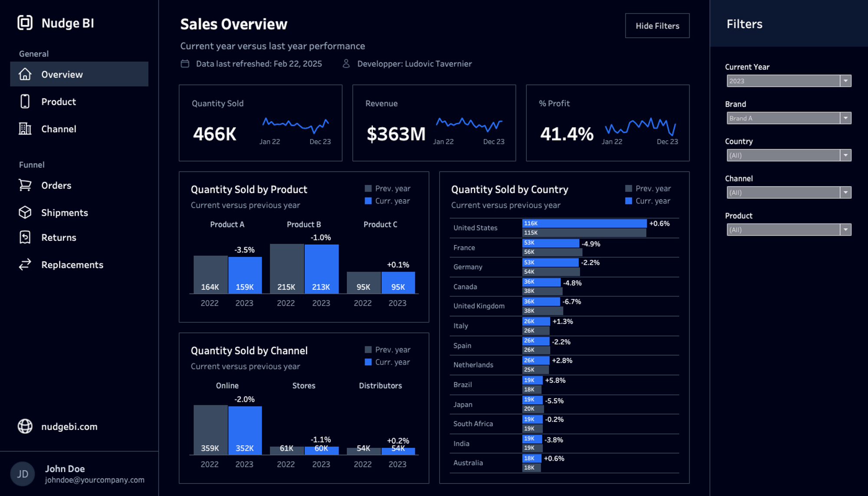This screenshot has width=868, height=496.
Task: Click Curr. year swatch in Product chart
Action: (368, 201)
